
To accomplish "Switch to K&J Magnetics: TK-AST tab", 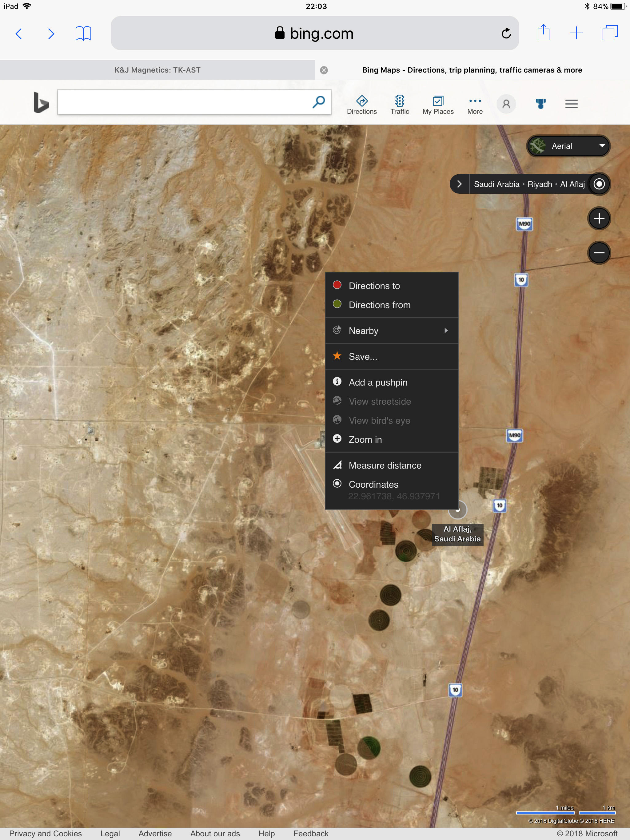I will pos(157,70).
